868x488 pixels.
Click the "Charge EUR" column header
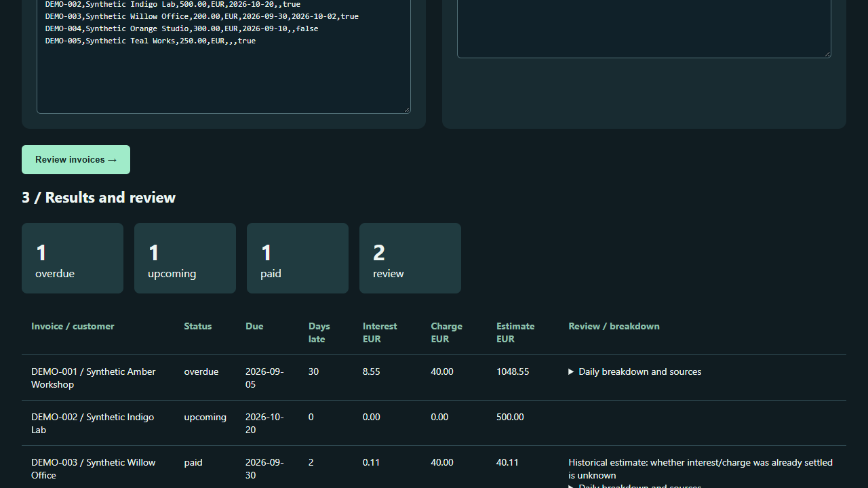point(446,332)
